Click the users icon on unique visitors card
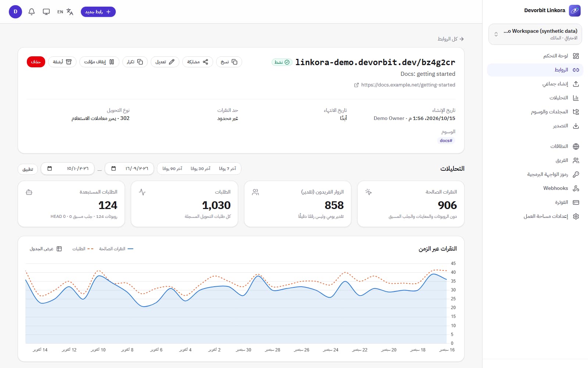This screenshot has width=588, height=368. click(255, 192)
